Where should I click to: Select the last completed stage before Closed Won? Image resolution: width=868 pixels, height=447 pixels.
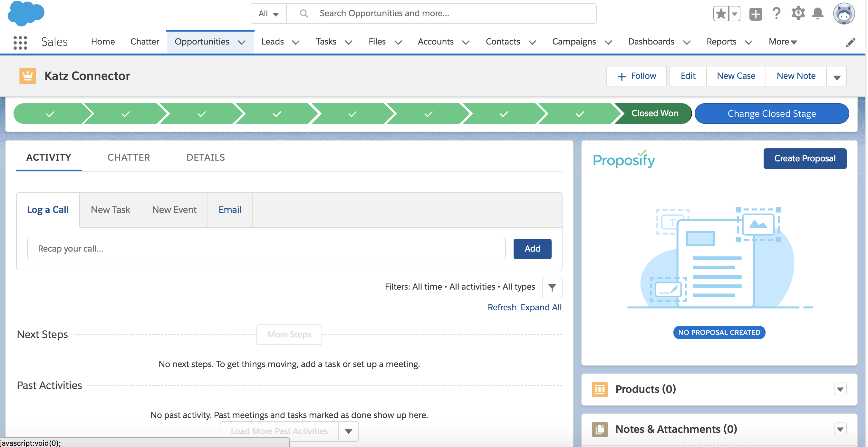click(580, 114)
